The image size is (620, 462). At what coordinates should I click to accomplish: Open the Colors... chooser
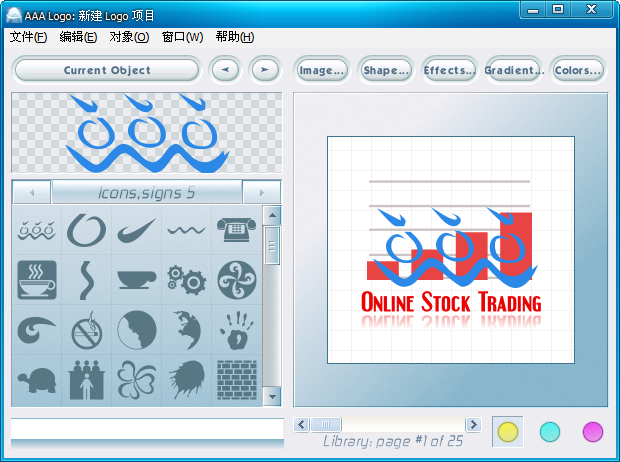(x=578, y=70)
